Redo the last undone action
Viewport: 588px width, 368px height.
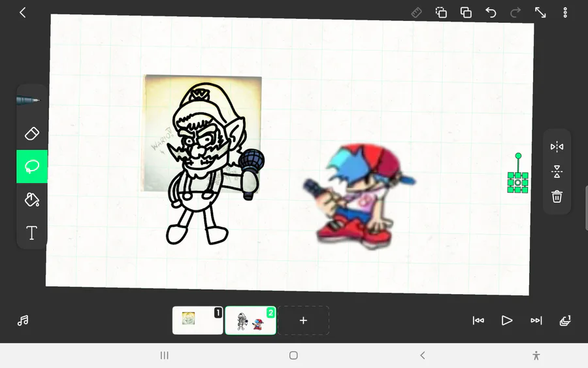tap(515, 13)
